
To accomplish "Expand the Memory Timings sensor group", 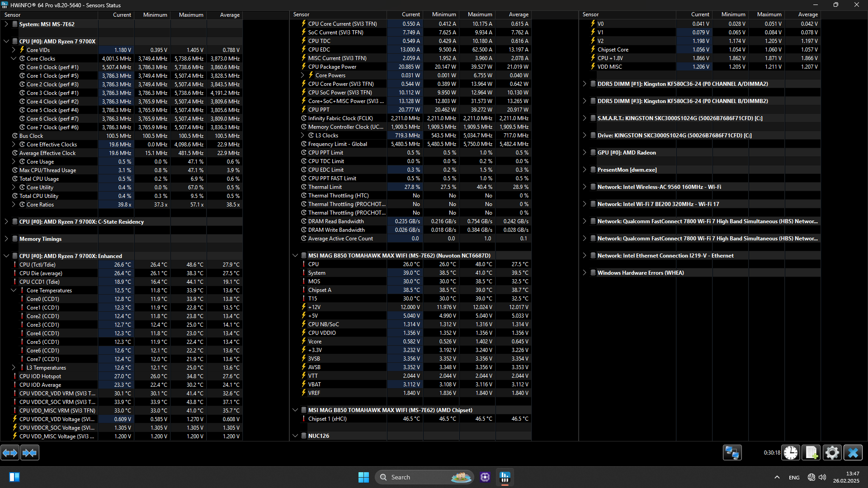I will click(x=6, y=239).
